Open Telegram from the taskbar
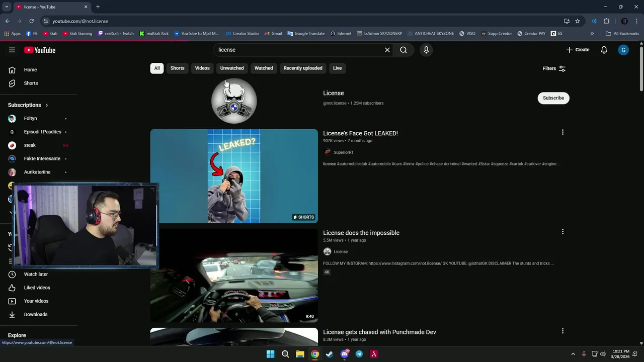Viewport: 644px width, 362px height. tap(359, 354)
